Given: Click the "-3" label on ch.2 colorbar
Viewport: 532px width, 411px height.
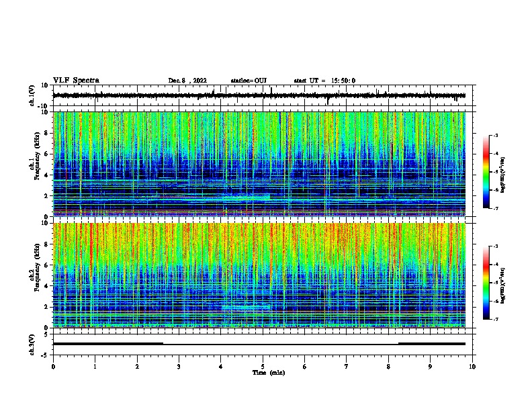Looking at the screenshot, I should 496,246.
